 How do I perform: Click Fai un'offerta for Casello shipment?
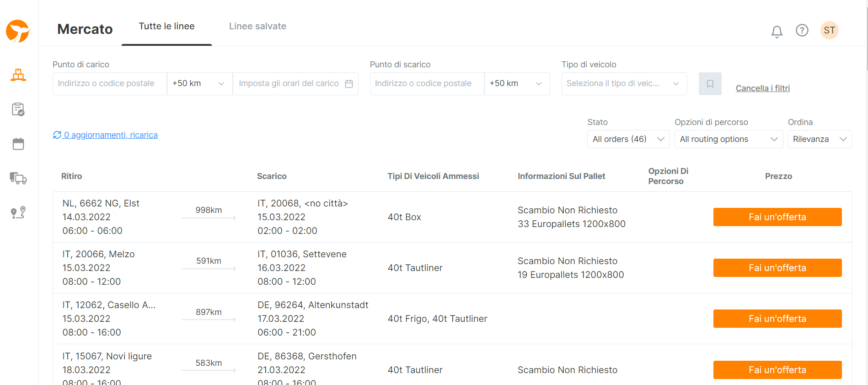[777, 319]
